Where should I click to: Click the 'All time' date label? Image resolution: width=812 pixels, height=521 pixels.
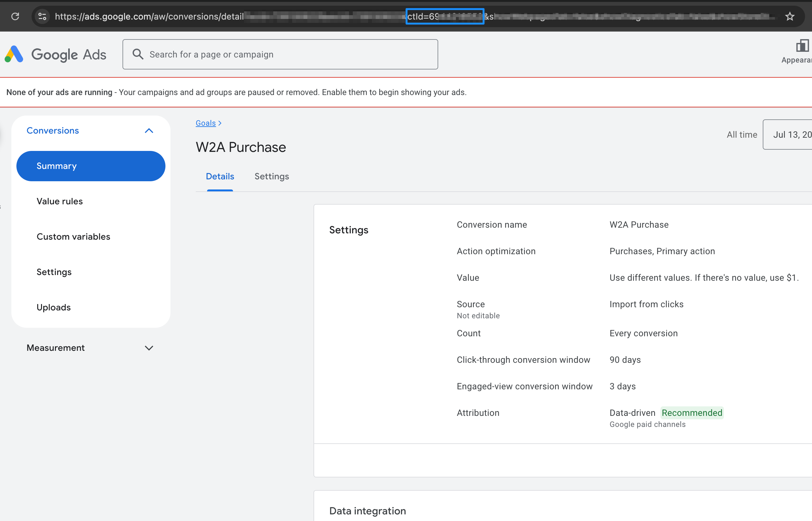[x=742, y=135]
